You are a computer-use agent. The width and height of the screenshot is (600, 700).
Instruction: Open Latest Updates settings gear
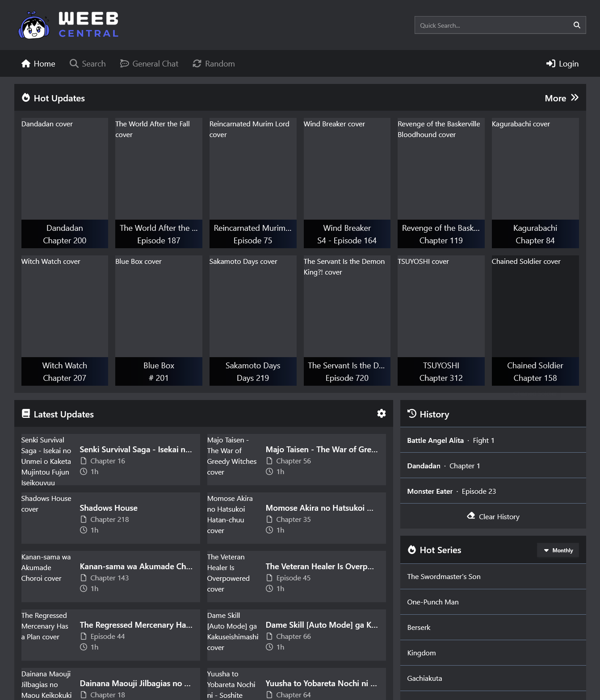382,413
